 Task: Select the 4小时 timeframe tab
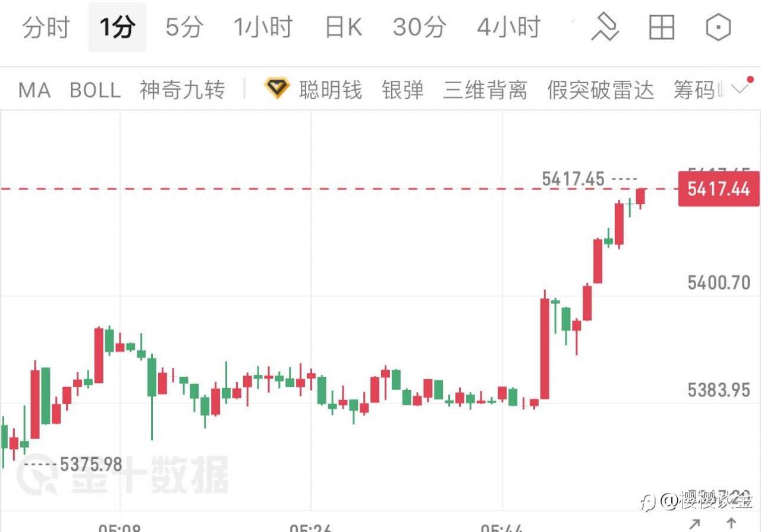[508, 27]
